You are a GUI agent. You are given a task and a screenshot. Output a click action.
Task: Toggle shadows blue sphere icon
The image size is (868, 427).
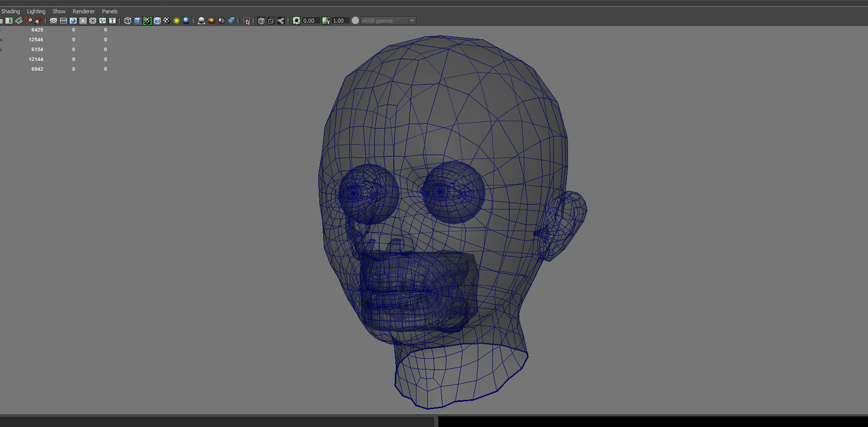click(186, 21)
